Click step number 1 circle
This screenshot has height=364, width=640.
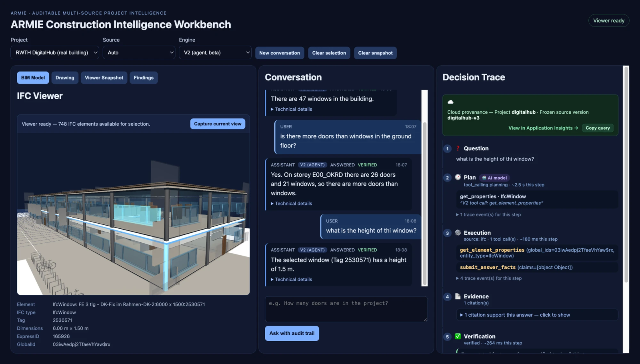pos(447,149)
